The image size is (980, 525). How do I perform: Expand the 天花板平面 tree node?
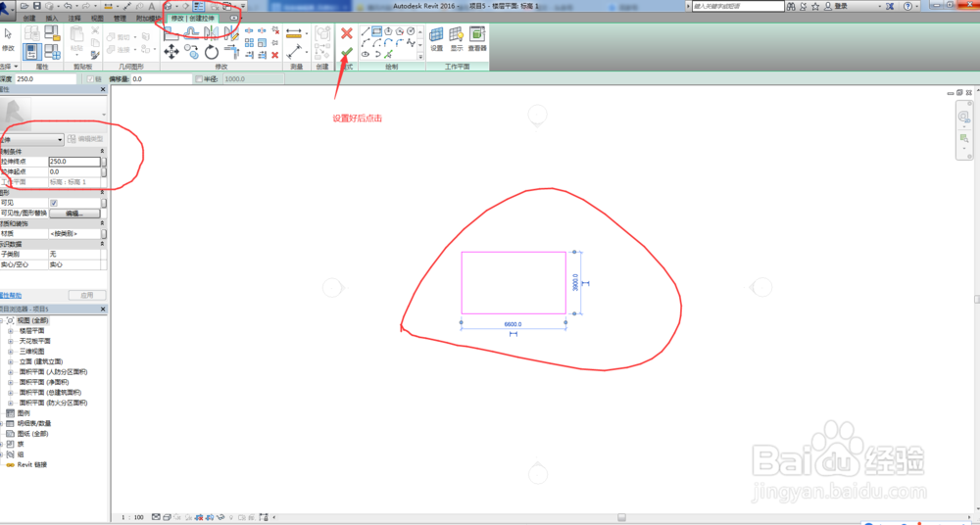(11, 341)
